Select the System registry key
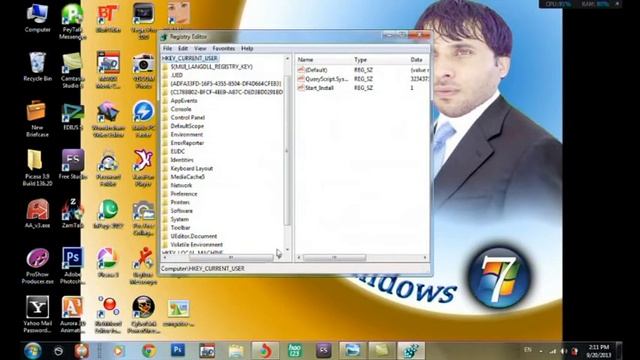 pyautogui.click(x=180, y=220)
